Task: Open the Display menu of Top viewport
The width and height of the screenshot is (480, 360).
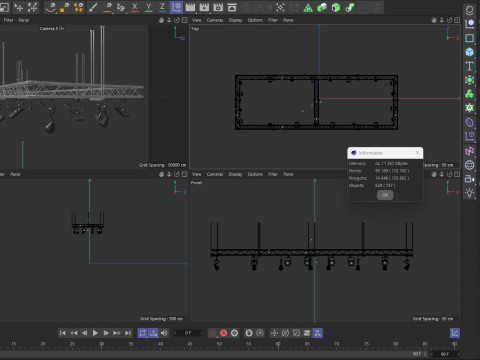Action: pos(235,20)
